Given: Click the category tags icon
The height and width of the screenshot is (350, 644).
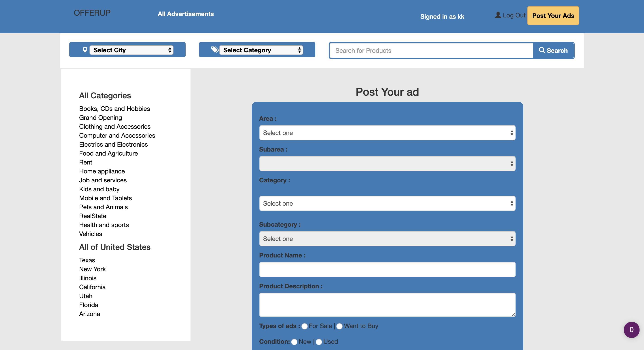Looking at the screenshot, I should click(x=215, y=50).
